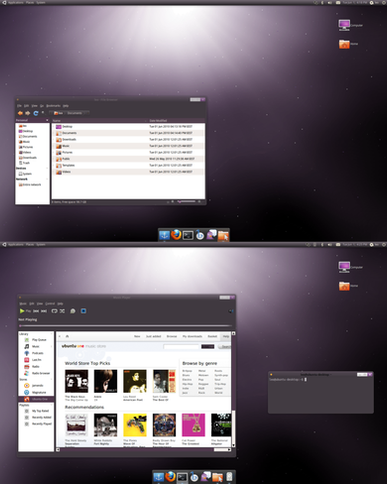This screenshot has height=484, width=387.
Task: Click the orange back arrow in file browser
Action: pyautogui.click(x=20, y=113)
